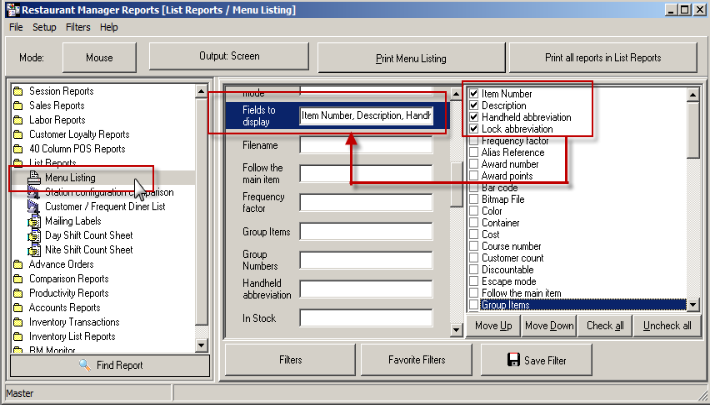Click the Mouse mode button
710x405 pixels.
[x=99, y=58]
